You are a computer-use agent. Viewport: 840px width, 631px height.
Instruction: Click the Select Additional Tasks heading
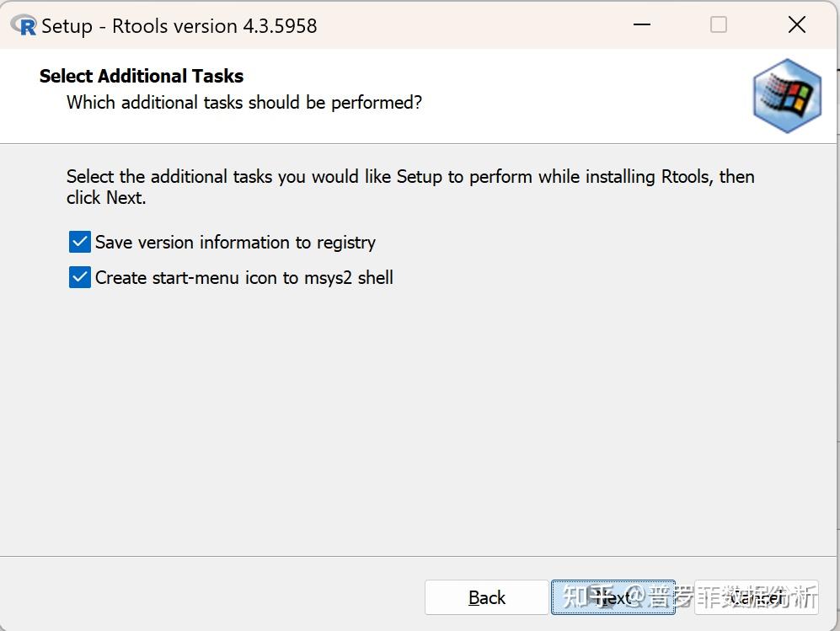(x=141, y=76)
